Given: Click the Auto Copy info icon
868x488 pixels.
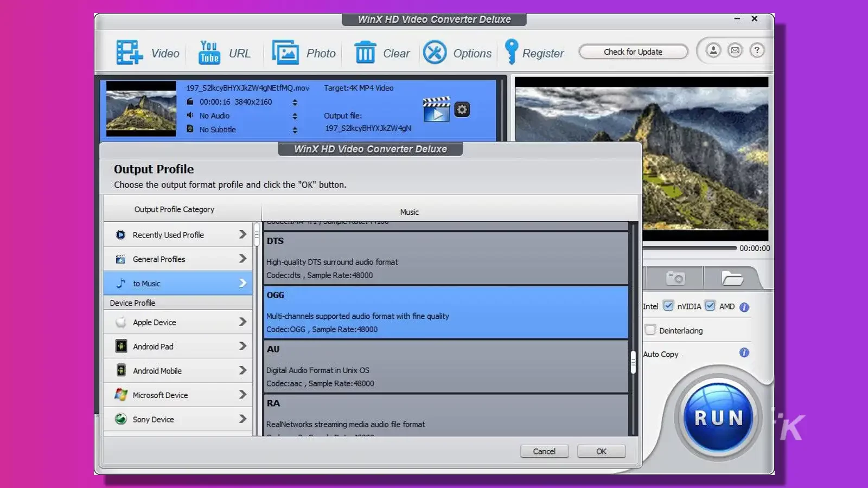Looking at the screenshot, I should tap(744, 352).
